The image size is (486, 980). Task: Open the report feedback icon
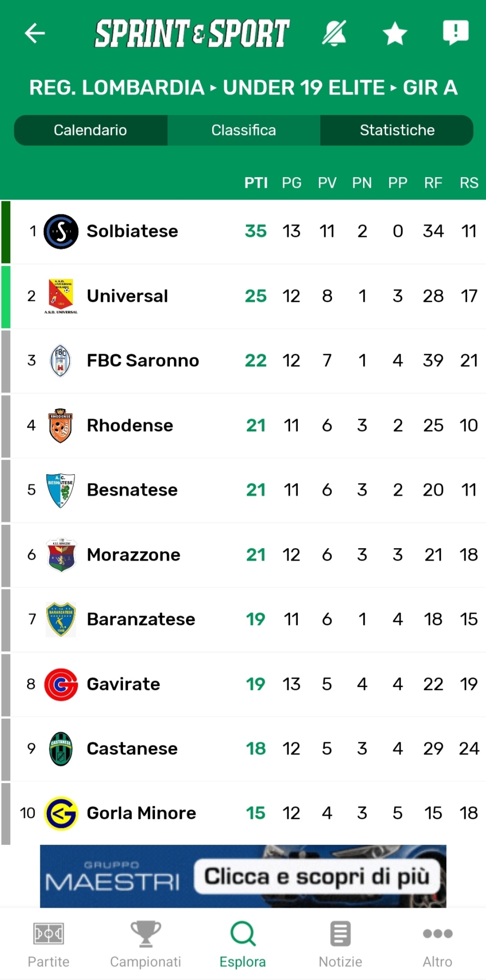[x=455, y=33]
